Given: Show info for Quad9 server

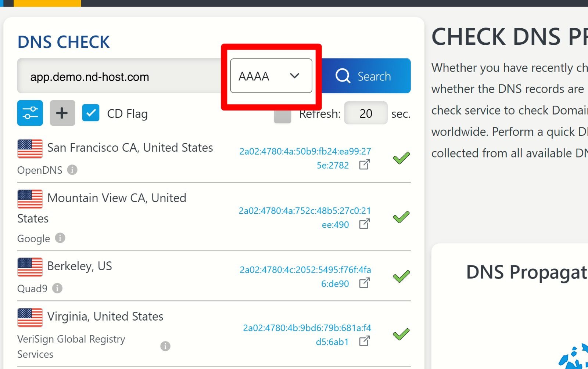Looking at the screenshot, I should point(57,288).
